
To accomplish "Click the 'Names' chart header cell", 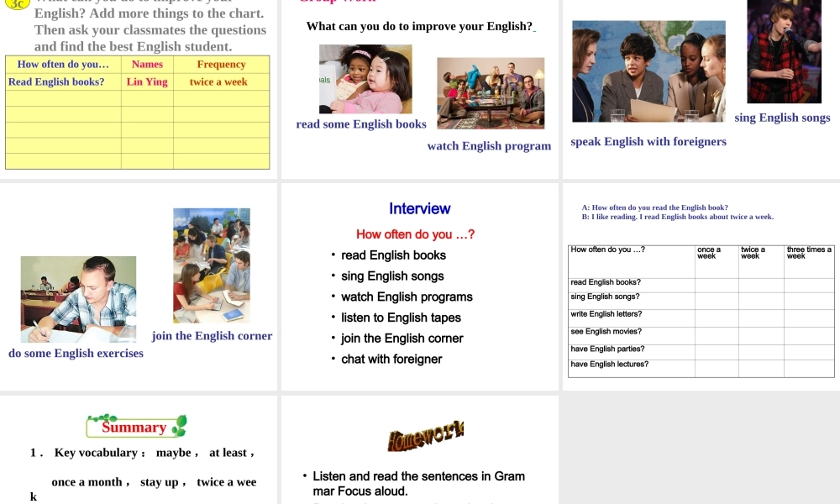I will click(x=147, y=65).
